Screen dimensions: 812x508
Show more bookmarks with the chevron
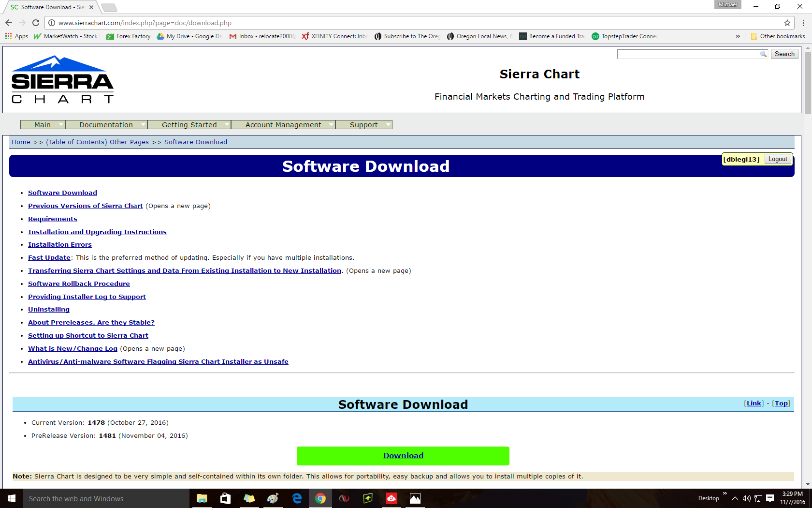click(738, 36)
